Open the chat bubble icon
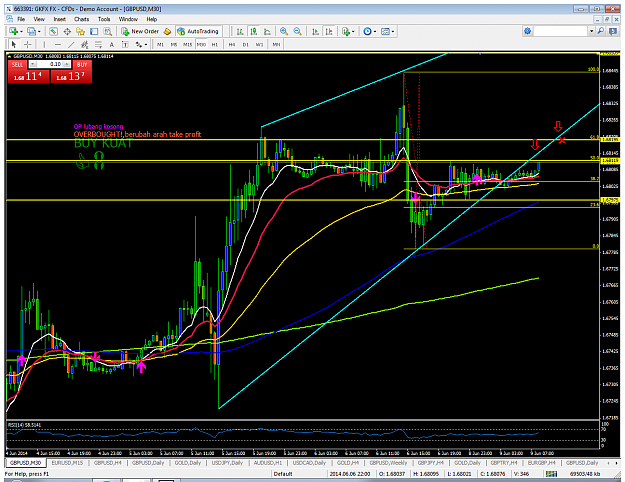Image resolution: width=625 pixels, height=482 pixels. tap(613, 31)
